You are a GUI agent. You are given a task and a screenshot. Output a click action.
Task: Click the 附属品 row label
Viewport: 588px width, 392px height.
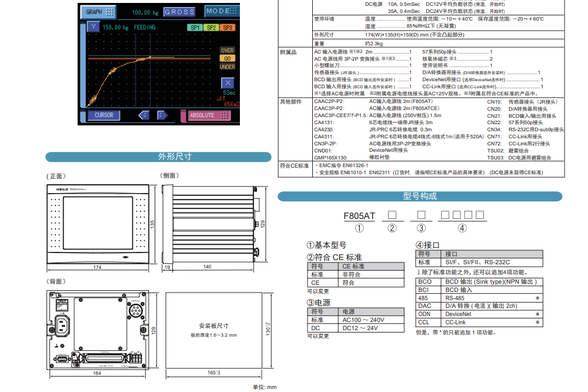point(288,52)
